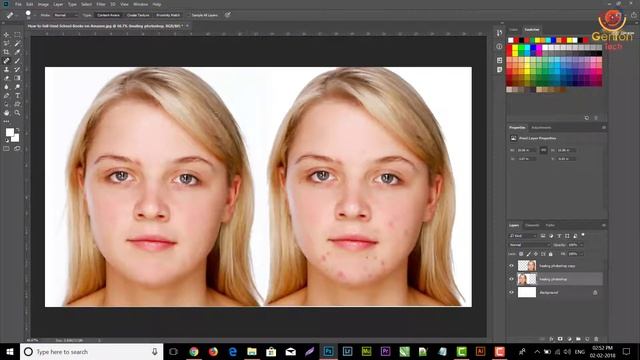Open layer Fill dropdown arrow
The height and width of the screenshot is (360, 640).
(581, 254)
